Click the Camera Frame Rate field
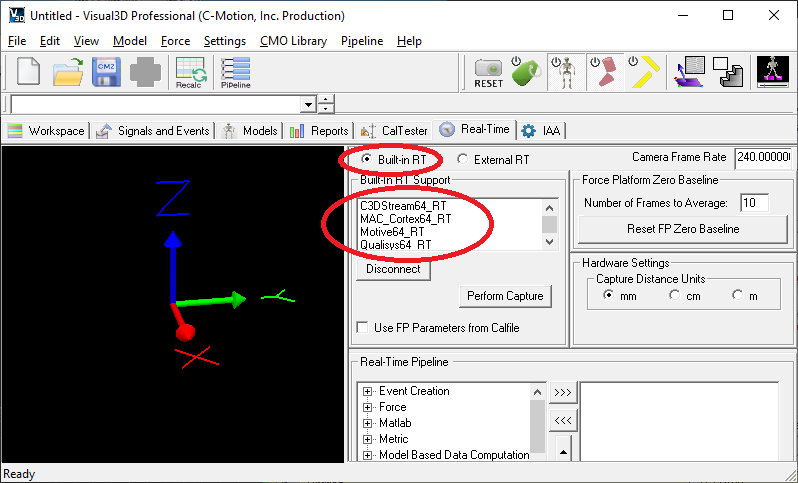The image size is (798, 483). click(763, 157)
